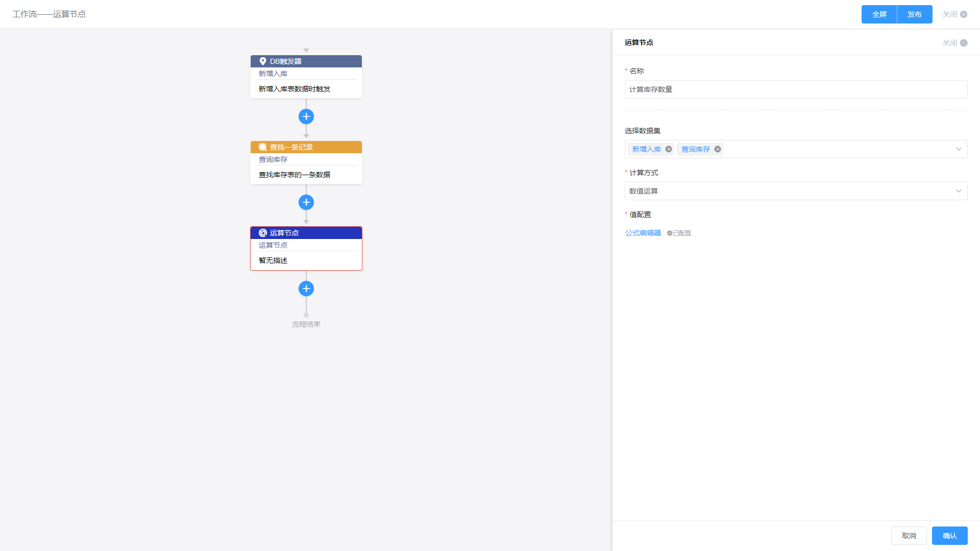Close the 运算节点 side panel
The width and height of the screenshot is (980, 551).
(x=954, y=43)
